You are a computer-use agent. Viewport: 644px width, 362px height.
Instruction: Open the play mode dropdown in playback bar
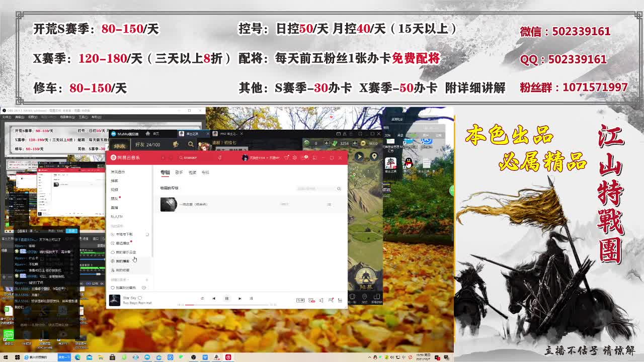pyautogui.click(x=202, y=299)
